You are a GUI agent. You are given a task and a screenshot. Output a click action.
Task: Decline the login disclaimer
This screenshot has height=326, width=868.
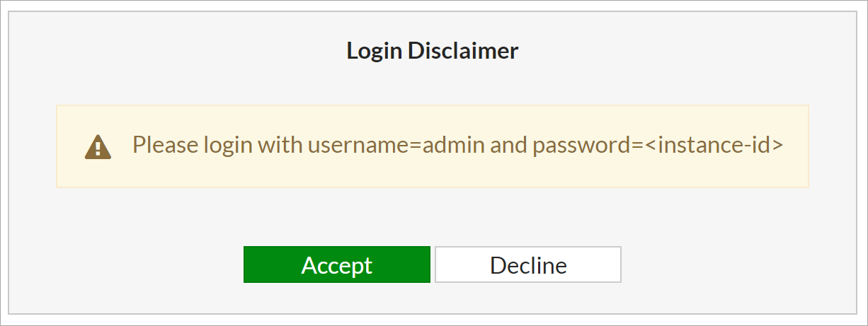pos(528,264)
